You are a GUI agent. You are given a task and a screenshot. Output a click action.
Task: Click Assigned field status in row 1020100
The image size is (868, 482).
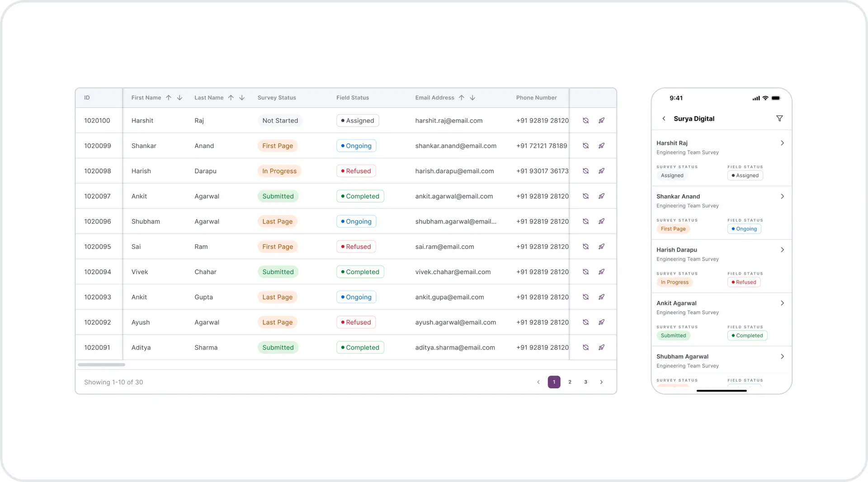click(x=358, y=121)
